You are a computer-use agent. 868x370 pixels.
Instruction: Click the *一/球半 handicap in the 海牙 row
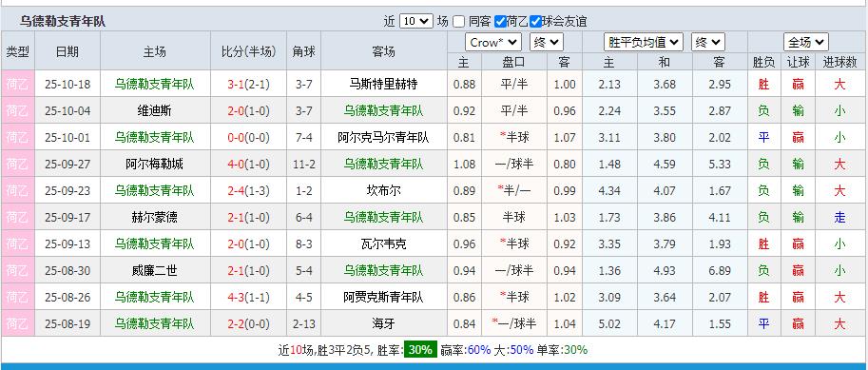(x=514, y=323)
